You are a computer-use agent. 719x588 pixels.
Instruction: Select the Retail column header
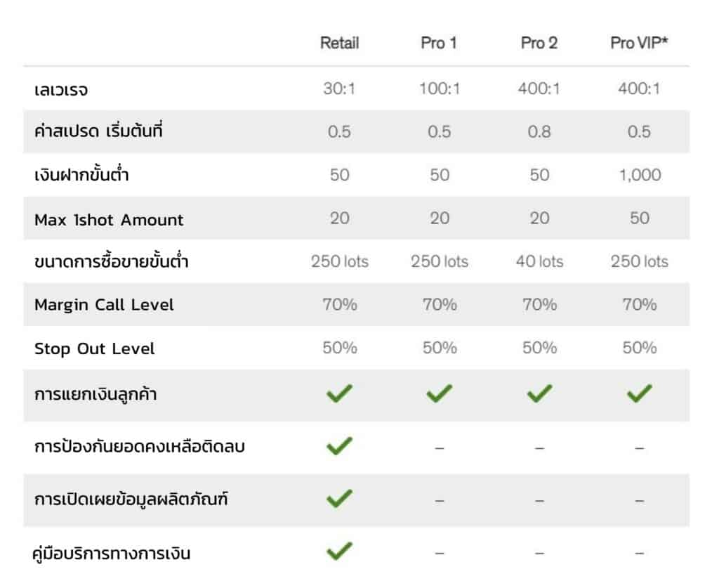pos(339,44)
